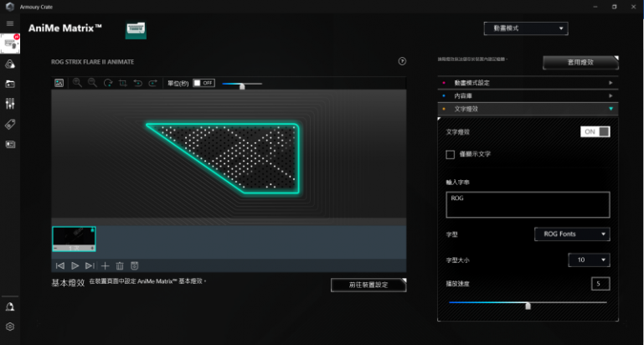Open the 動畫模式 dropdown at top

tap(525, 28)
